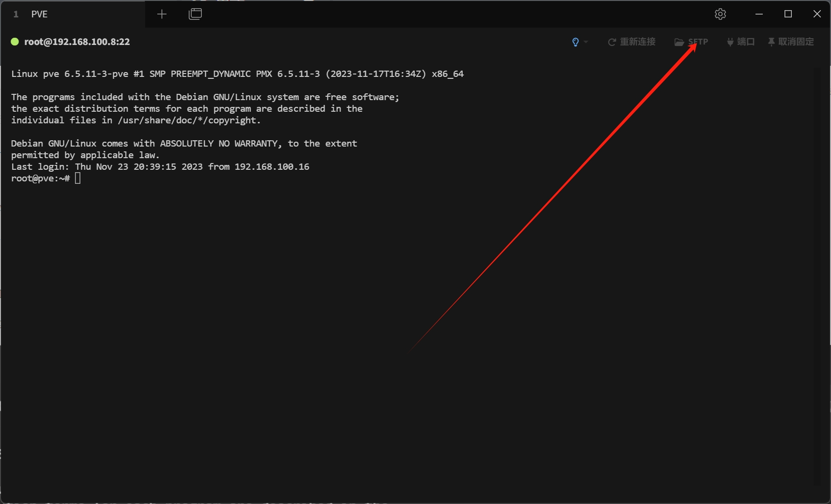Minimize the terminal window

(x=759, y=14)
